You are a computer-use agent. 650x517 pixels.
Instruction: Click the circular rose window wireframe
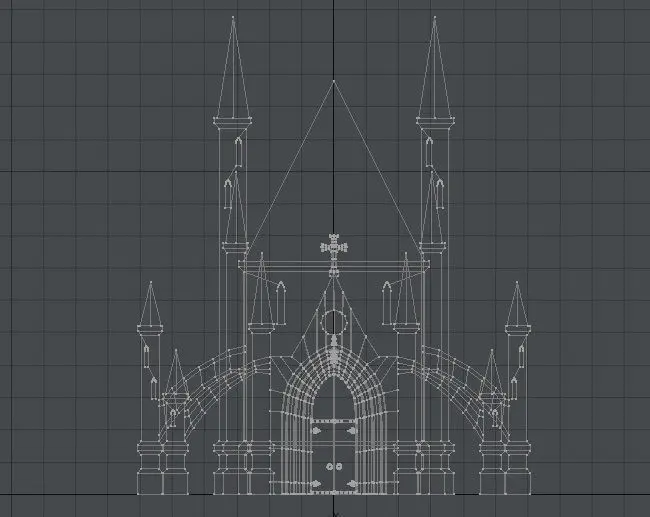pos(334,322)
